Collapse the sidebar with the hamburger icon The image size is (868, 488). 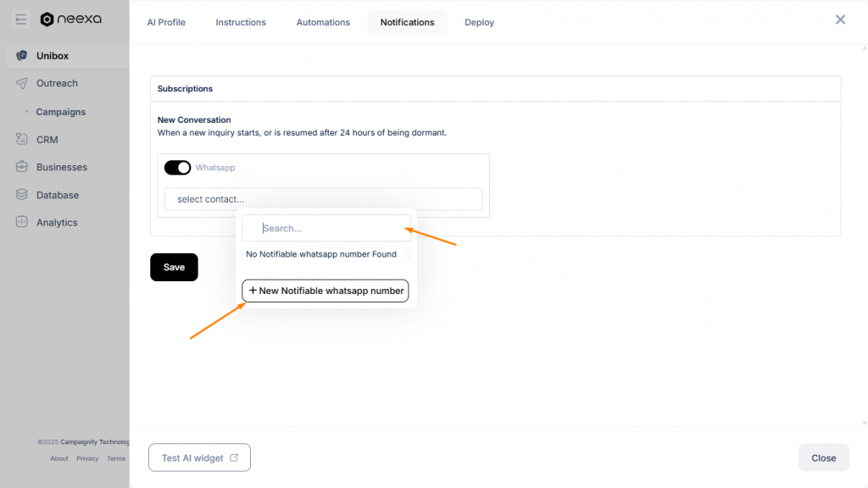(x=20, y=19)
